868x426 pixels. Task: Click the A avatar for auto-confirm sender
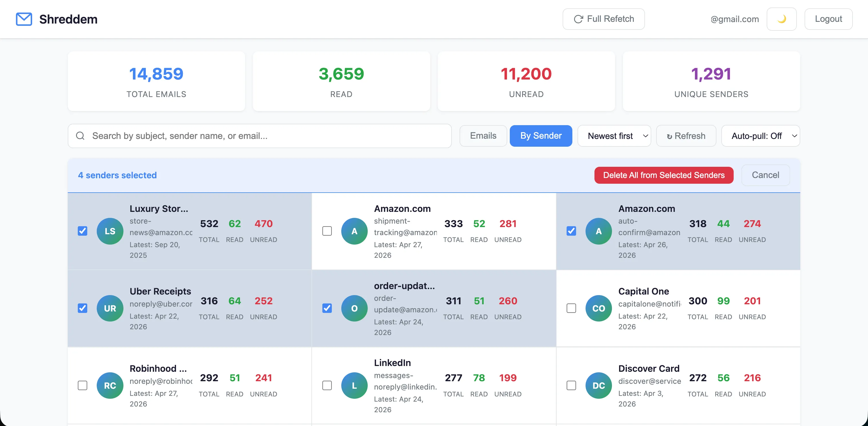coord(598,231)
